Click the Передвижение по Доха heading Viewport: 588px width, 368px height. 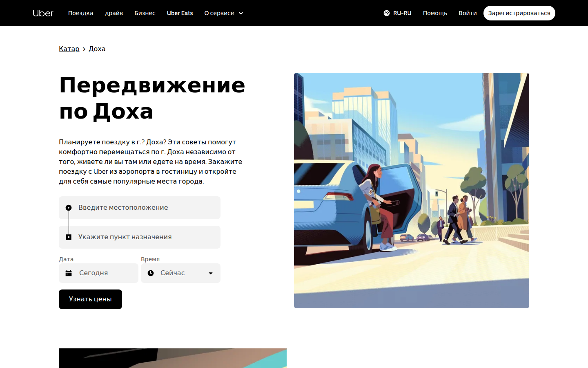pos(152,98)
